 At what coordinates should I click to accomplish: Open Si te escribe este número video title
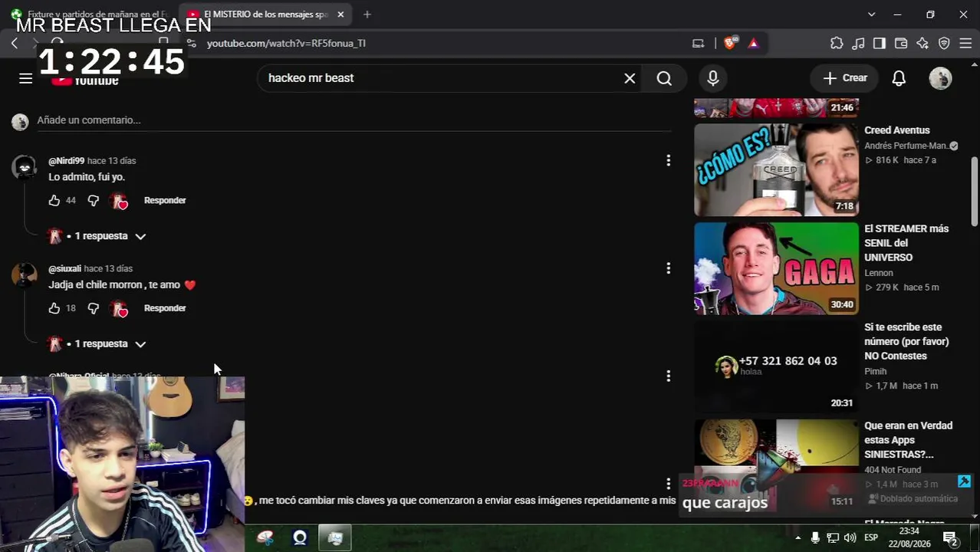tap(906, 341)
